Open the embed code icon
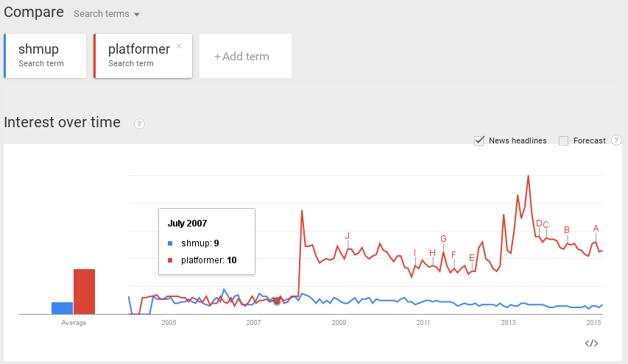 591,343
